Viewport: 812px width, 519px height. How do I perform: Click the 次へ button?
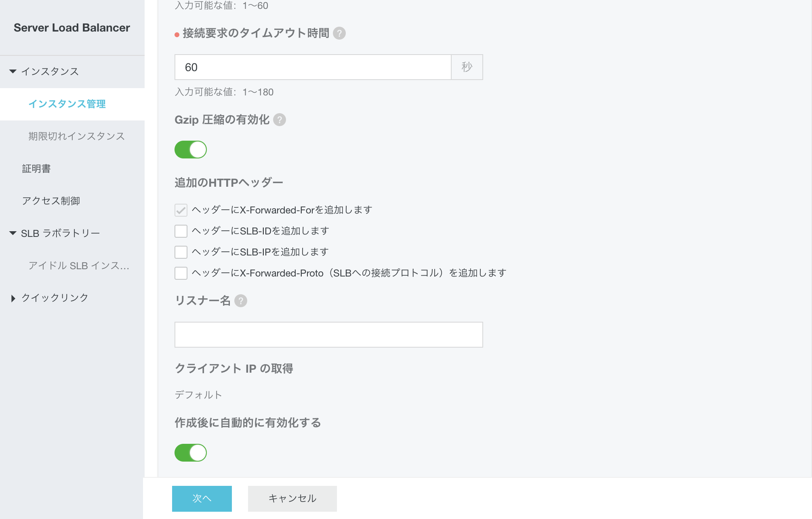[202, 498]
